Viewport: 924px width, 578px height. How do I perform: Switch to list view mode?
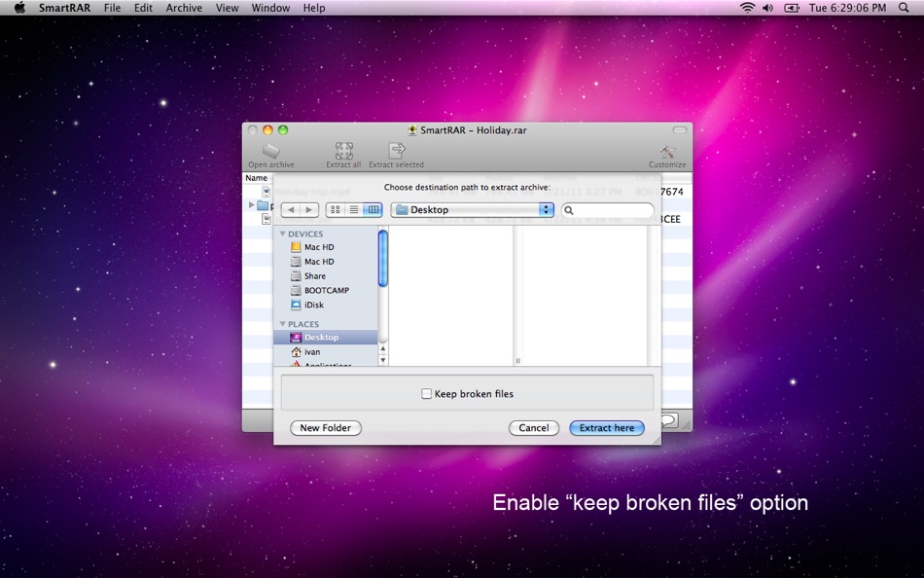(354, 210)
